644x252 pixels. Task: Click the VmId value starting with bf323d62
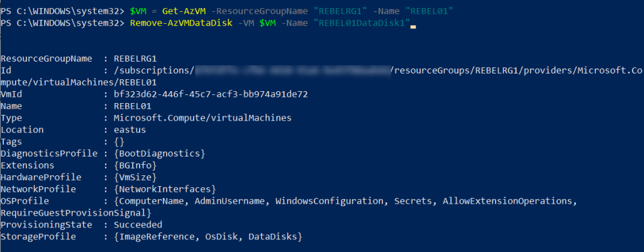point(209,94)
